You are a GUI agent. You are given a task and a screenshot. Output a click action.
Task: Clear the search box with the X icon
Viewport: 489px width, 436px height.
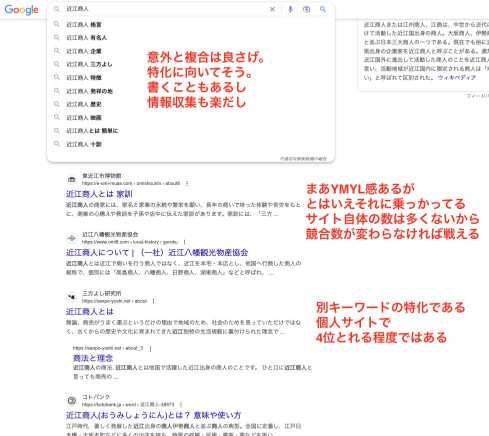[x=272, y=9]
